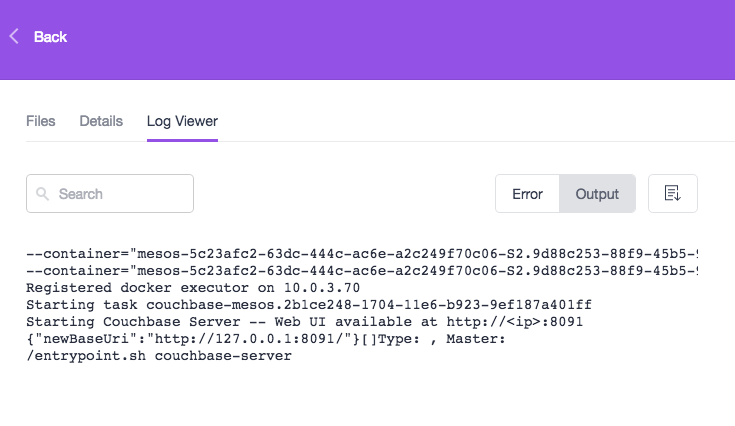
Task: Open the Details tab
Action: pyautogui.click(x=101, y=121)
